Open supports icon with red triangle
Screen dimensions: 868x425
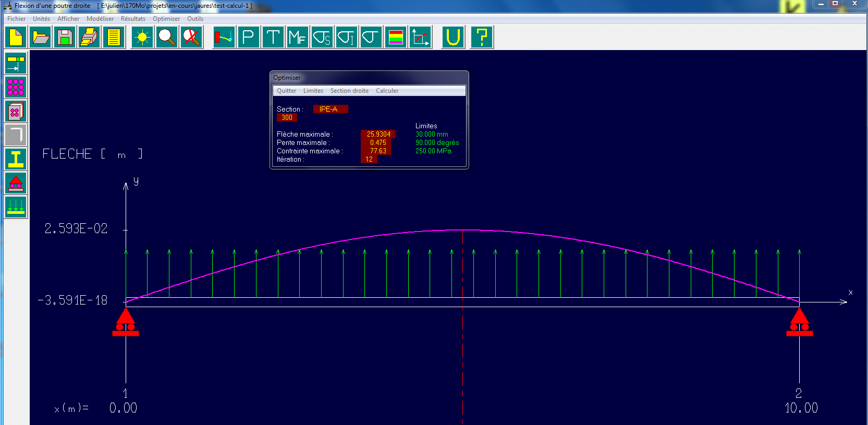pos(16,184)
